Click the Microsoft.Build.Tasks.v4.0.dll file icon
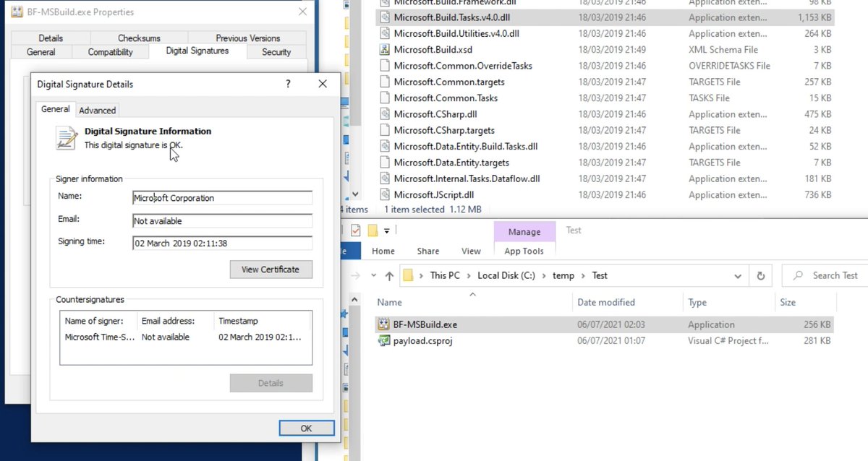This screenshot has width=868, height=461. (385, 17)
